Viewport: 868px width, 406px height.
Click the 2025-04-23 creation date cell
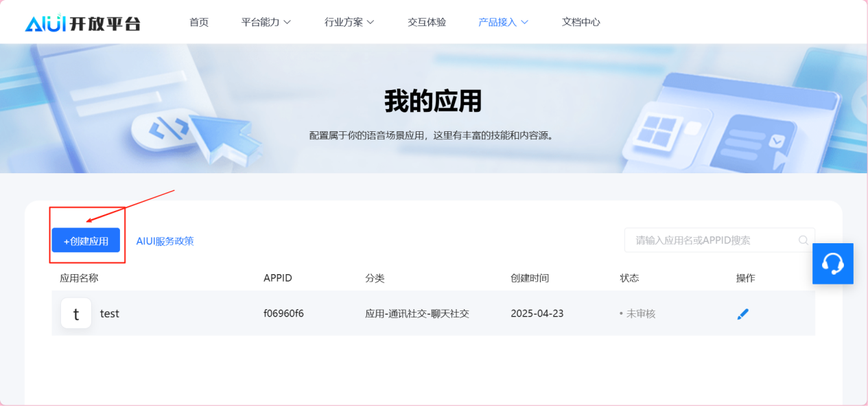537,314
